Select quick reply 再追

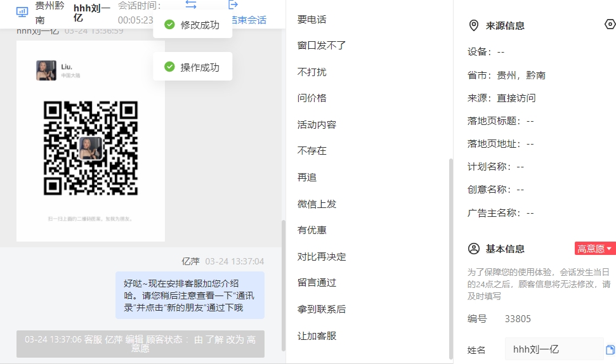307,178
